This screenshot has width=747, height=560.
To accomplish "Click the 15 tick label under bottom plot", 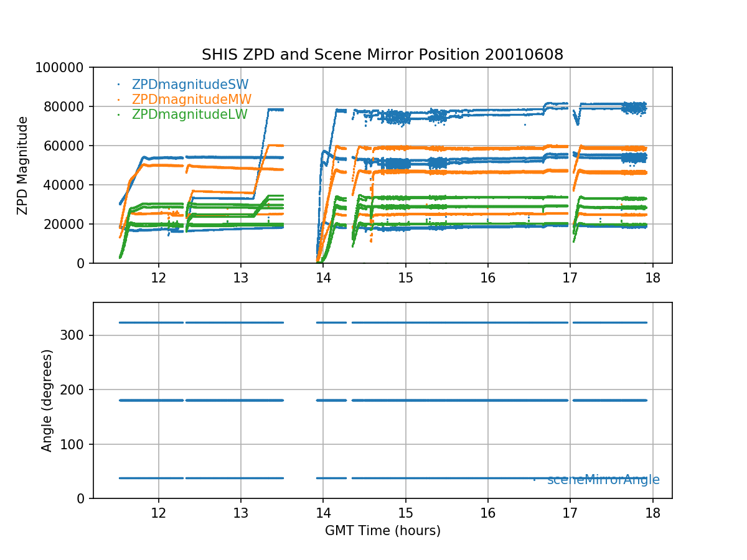I will tap(405, 512).
